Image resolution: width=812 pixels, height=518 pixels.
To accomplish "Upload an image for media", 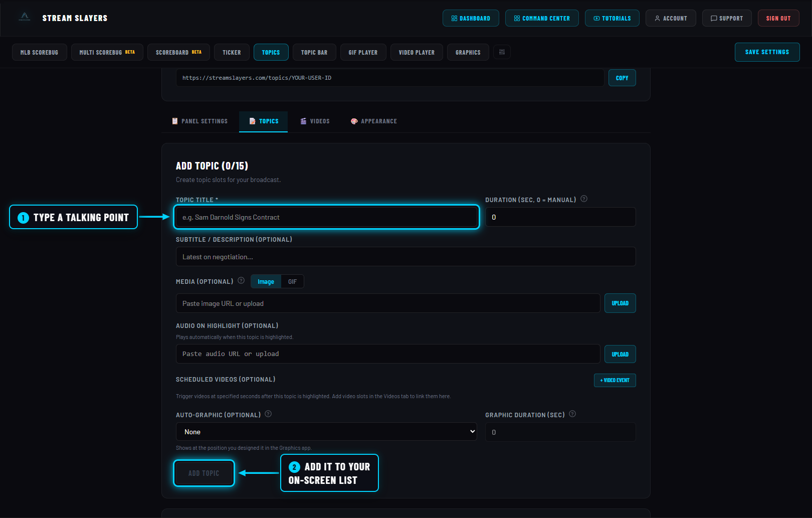I will 620,303.
